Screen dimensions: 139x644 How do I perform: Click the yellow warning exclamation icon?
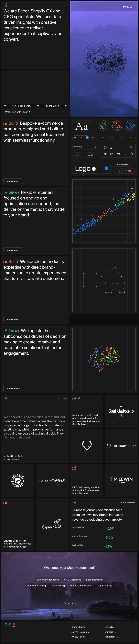pos(131,154)
